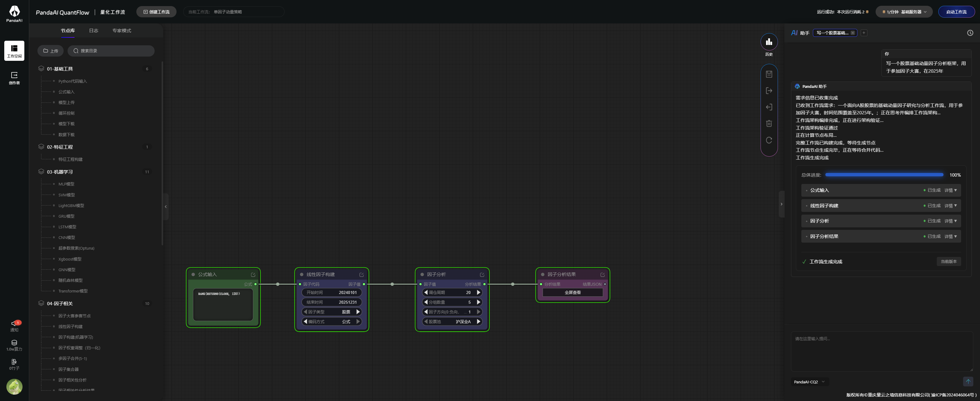
Task: Collapse the right AI assistant panel
Action: (x=782, y=204)
